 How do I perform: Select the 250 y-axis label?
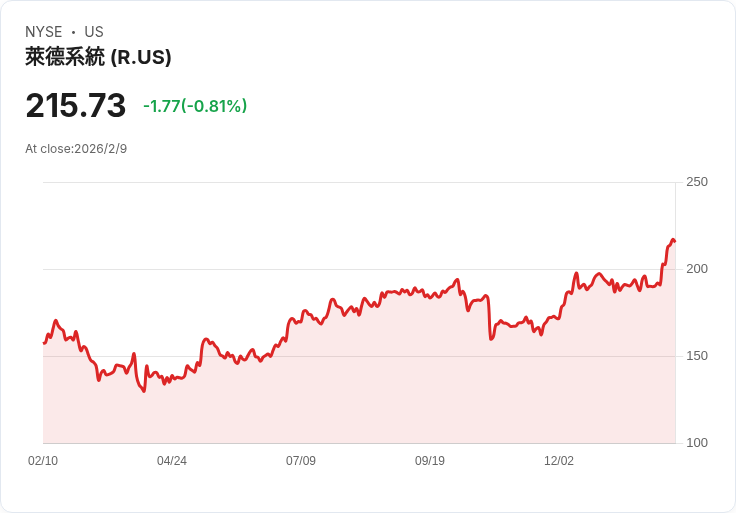click(x=697, y=182)
